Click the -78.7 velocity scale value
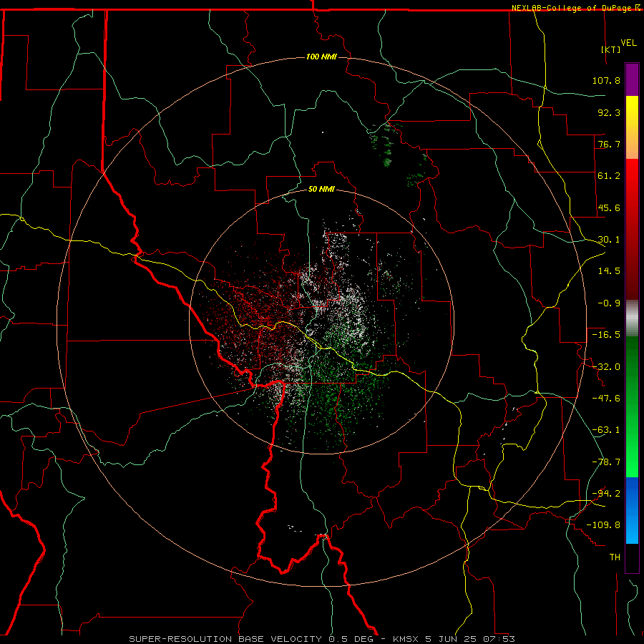This screenshot has width=644, height=644. tap(606, 462)
